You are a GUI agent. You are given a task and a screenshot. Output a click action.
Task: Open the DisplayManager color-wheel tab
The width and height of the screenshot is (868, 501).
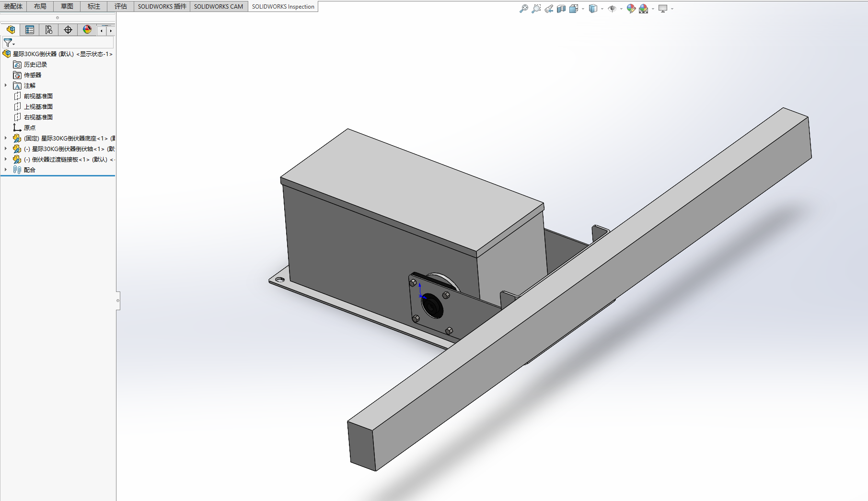pos(87,30)
